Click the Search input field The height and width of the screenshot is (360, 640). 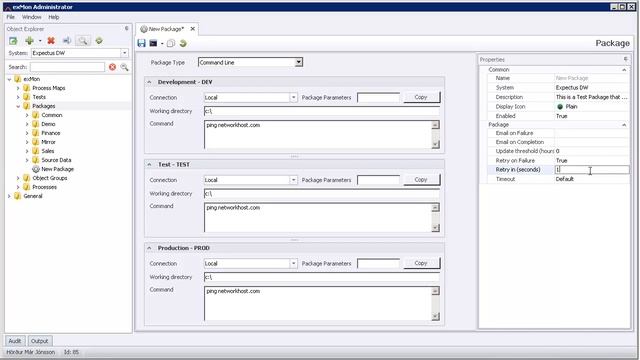click(67, 67)
